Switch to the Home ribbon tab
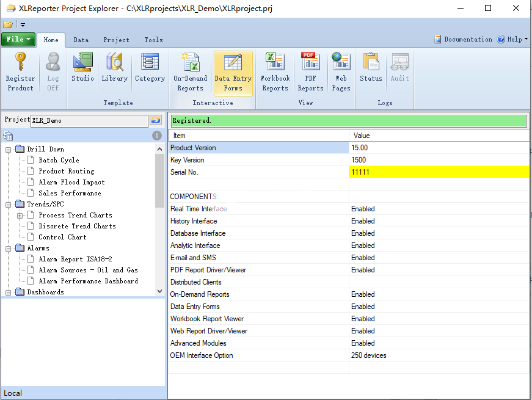Viewport: 532px width, 400px height. click(51, 40)
